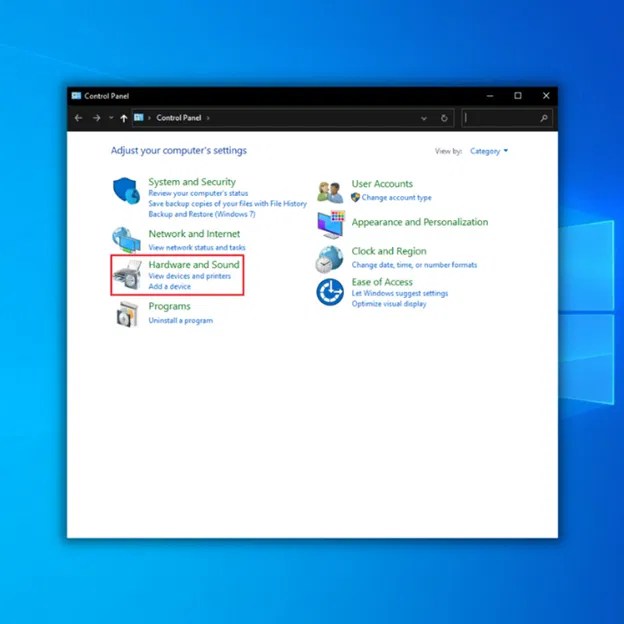Open Hardware and Sound heading link
Screen dimensions: 624x624
pyautogui.click(x=194, y=265)
